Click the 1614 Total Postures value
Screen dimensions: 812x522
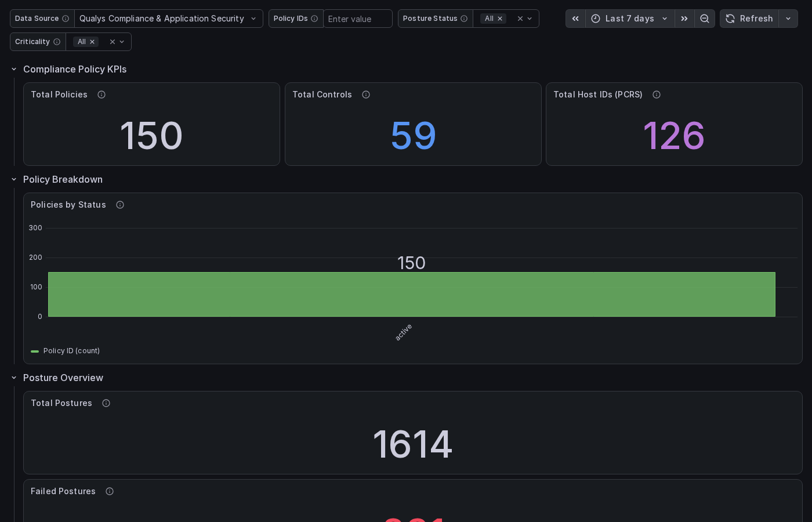pyautogui.click(x=413, y=444)
